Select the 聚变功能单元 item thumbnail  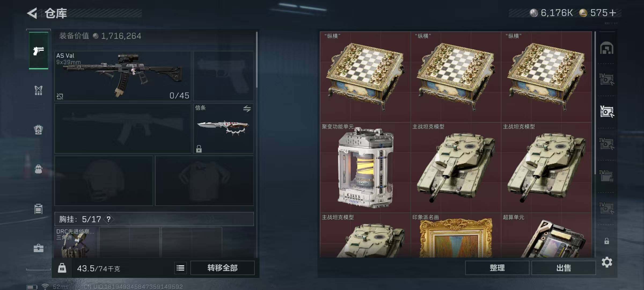(x=365, y=168)
